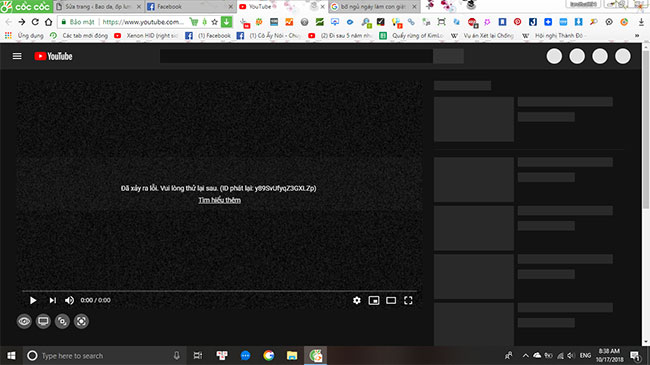This screenshot has height=365, width=650.
Task: Play the video with the play button
Action: tap(33, 300)
